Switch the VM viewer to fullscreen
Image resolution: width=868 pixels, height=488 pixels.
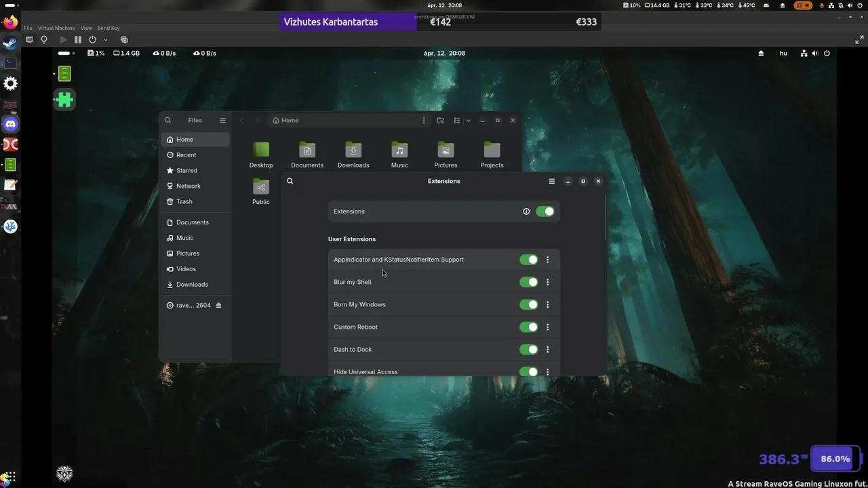tap(859, 39)
